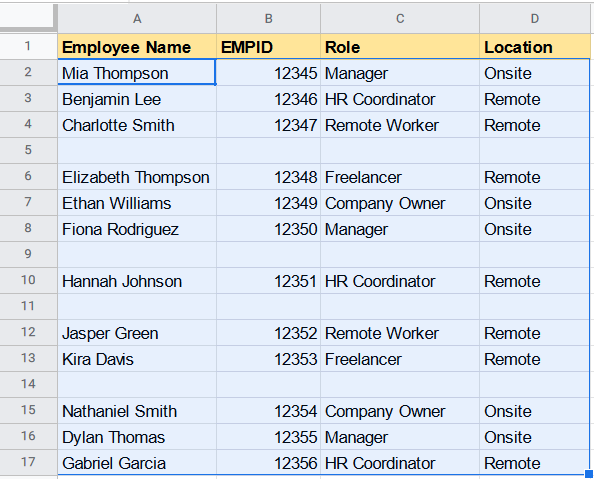Click Mia Thompson's Onsite location cell
Screen dimensions: 594x479
point(535,72)
